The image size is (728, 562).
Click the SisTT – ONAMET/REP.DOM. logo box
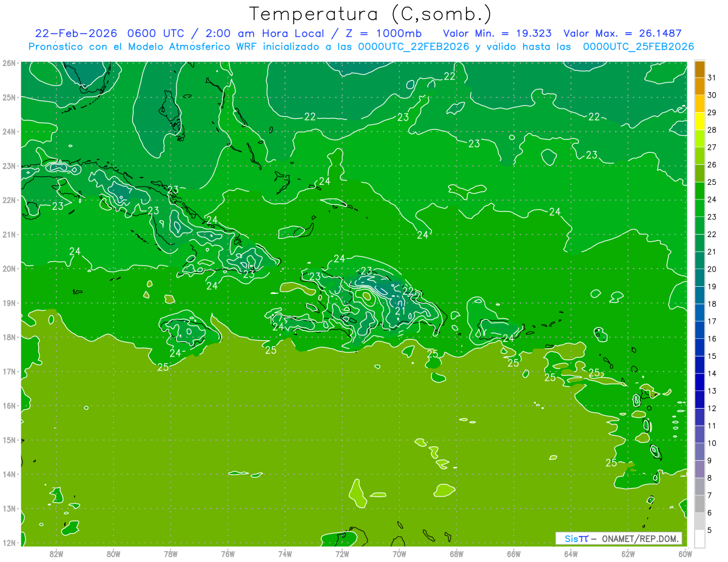pyautogui.click(x=618, y=538)
